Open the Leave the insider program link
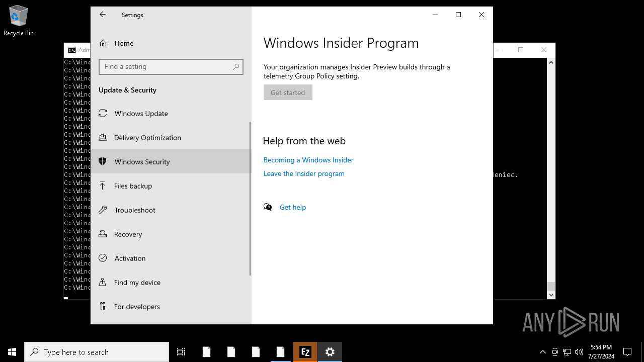This screenshot has width=644, height=362. point(304,173)
